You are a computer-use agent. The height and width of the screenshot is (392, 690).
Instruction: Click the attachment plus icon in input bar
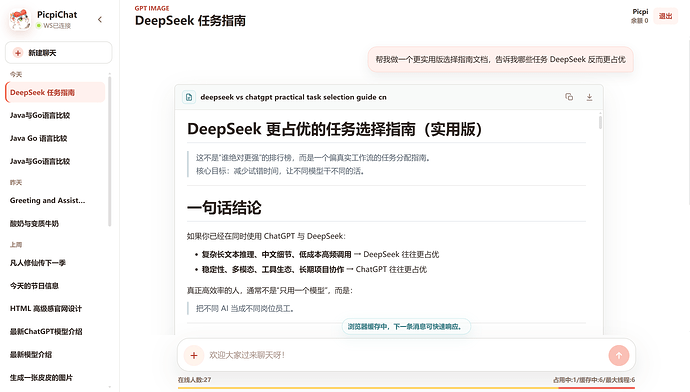[194, 355]
